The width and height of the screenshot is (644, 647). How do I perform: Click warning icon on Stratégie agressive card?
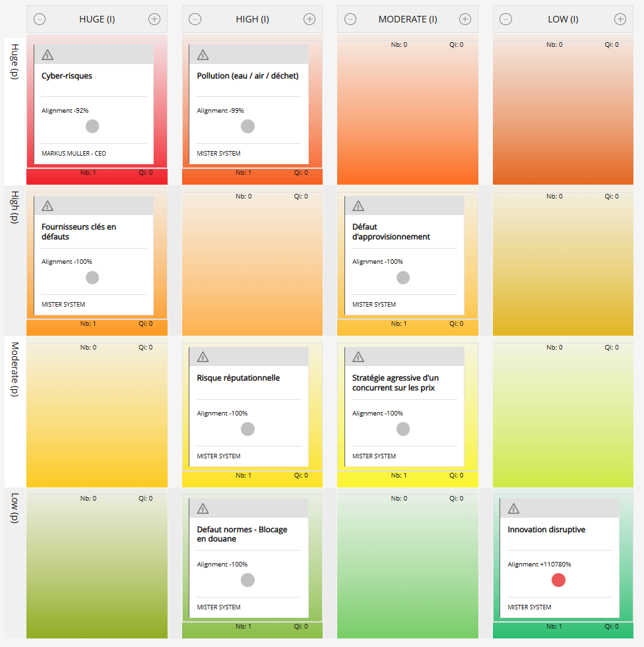[x=358, y=357]
